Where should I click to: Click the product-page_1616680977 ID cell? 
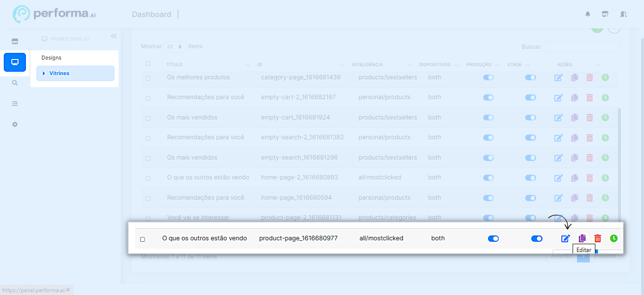pyautogui.click(x=298, y=238)
